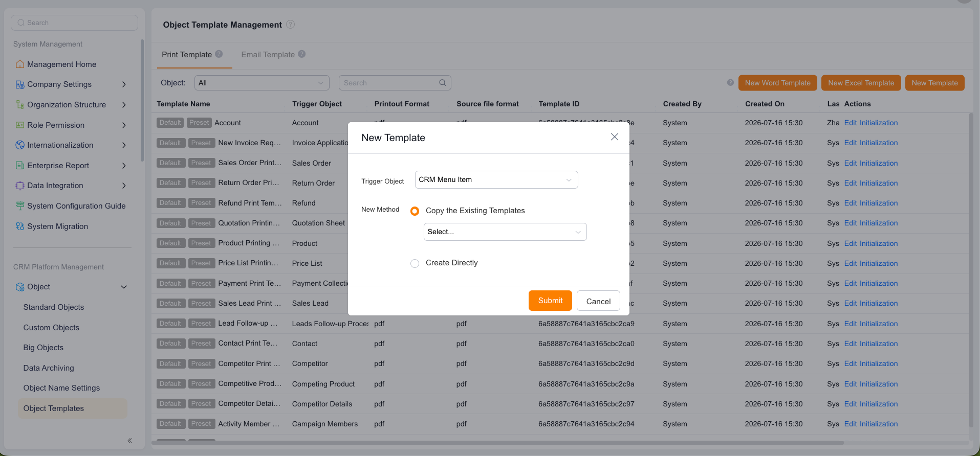The image size is (980, 456).
Task: Open the Trigger Object dropdown
Action: click(496, 180)
